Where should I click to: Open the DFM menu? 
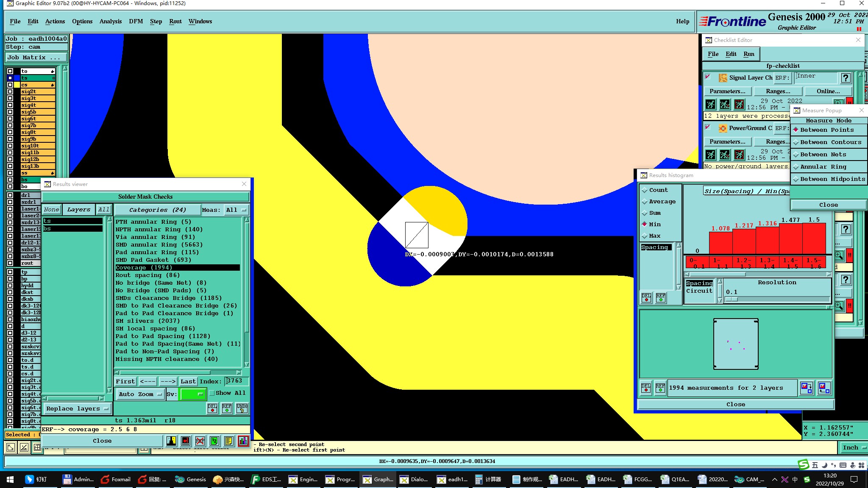136,21
